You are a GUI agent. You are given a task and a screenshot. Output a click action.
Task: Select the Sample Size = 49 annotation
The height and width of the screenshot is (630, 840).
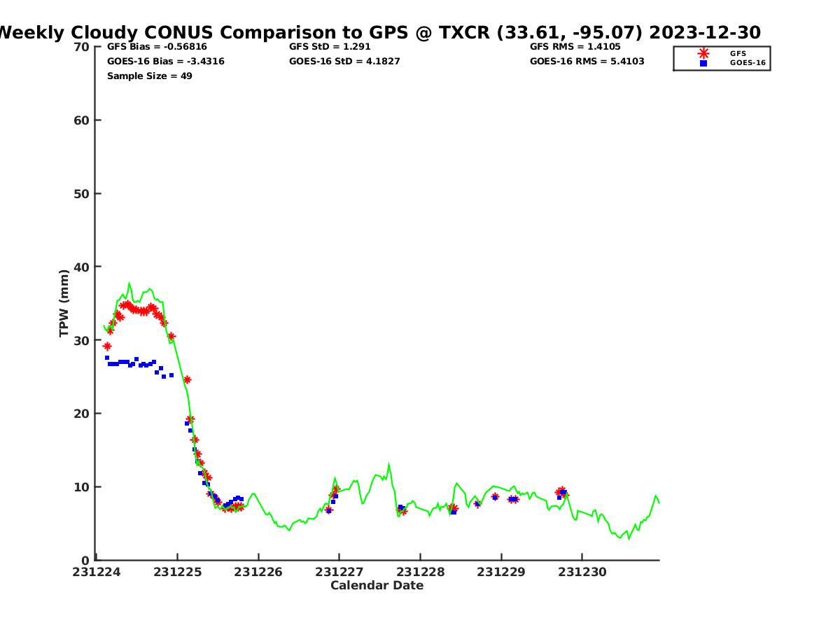(x=149, y=76)
